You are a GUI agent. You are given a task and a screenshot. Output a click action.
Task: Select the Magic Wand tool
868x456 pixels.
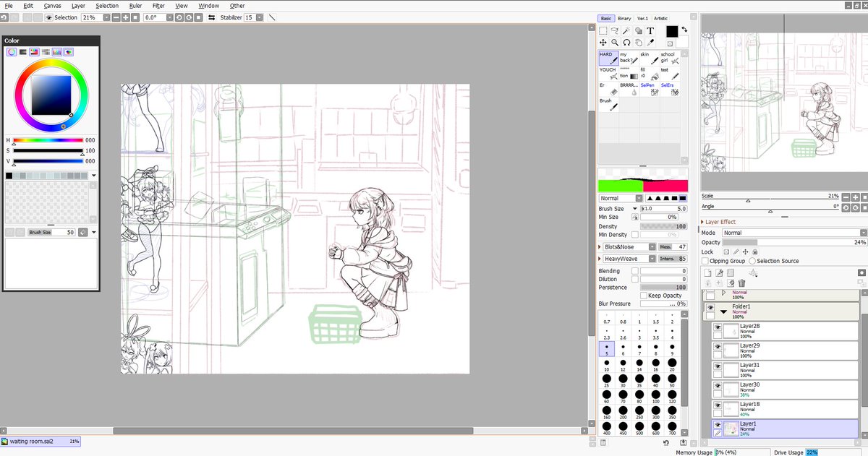coord(626,31)
